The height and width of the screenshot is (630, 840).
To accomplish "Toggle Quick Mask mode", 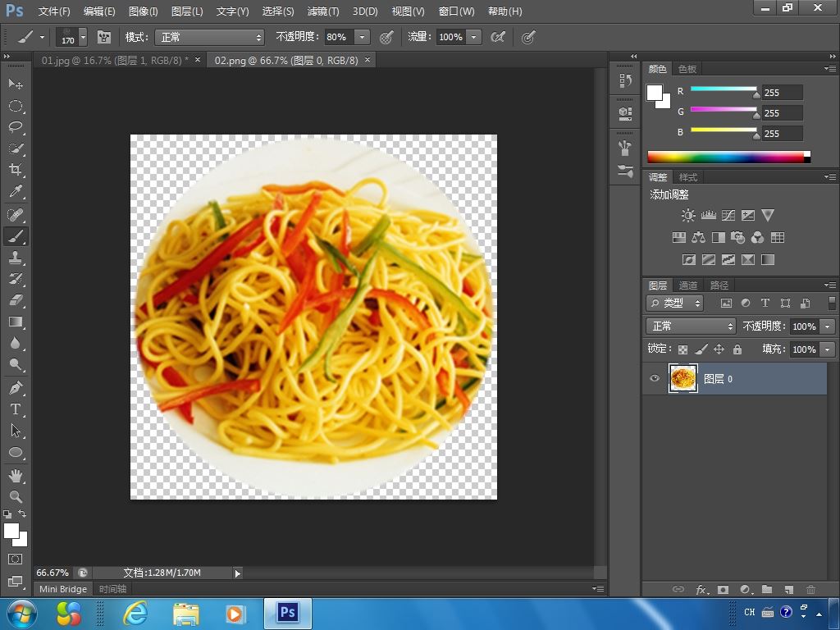I will click(15, 559).
